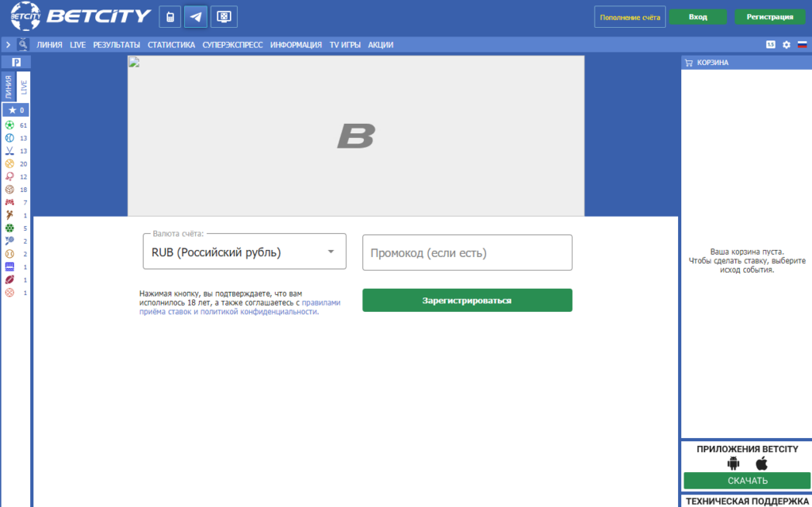Open the search magnifier icon
The height and width of the screenshot is (507, 812).
pos(23,44)
